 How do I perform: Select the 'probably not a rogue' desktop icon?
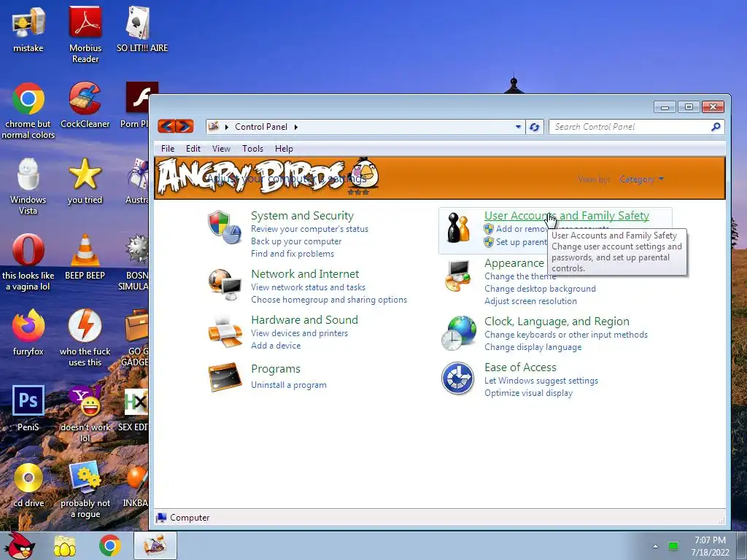point(85,490)
